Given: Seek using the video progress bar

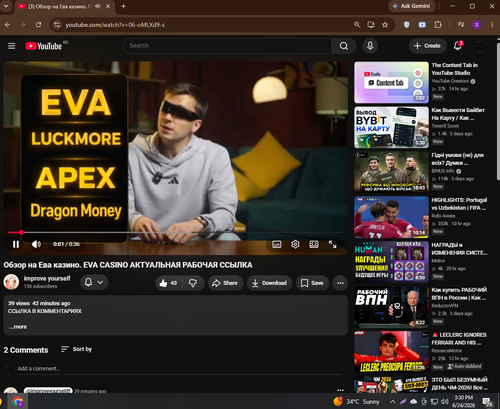Looking at the screenshot, I should tap(176, 232).
